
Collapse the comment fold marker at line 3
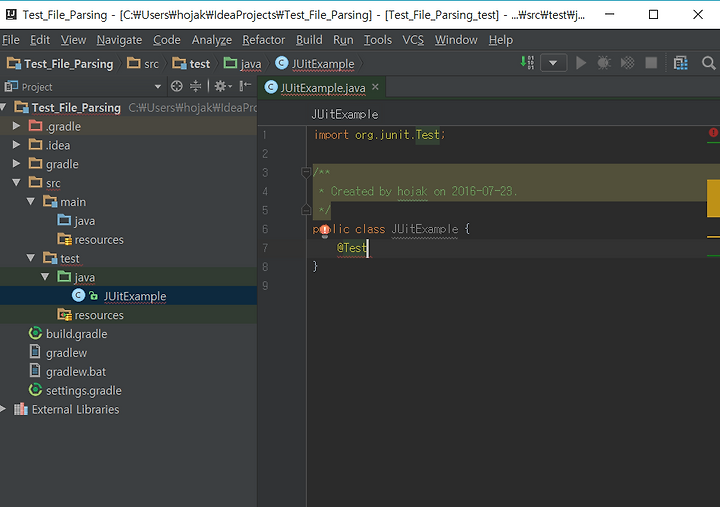[x=306, y=173]
